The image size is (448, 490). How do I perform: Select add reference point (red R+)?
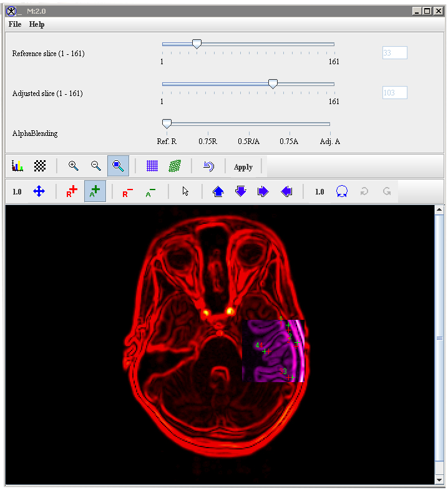pyautogui.click(x=72, y=191)
